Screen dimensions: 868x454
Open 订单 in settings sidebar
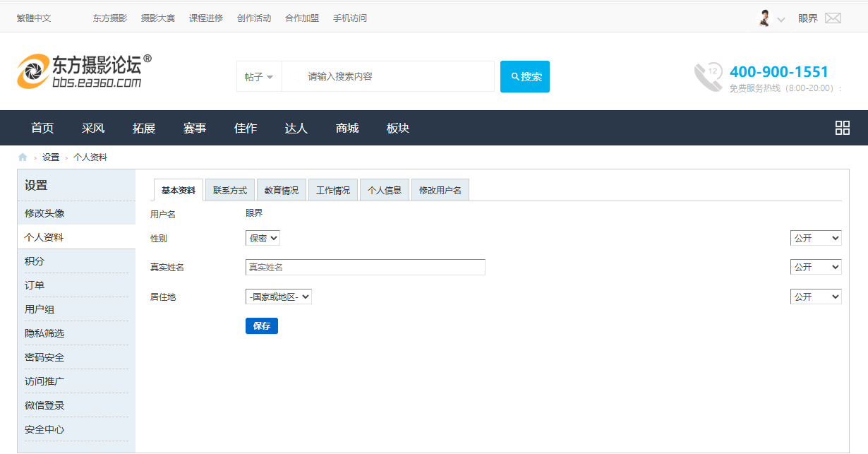[x=76, y=285]
